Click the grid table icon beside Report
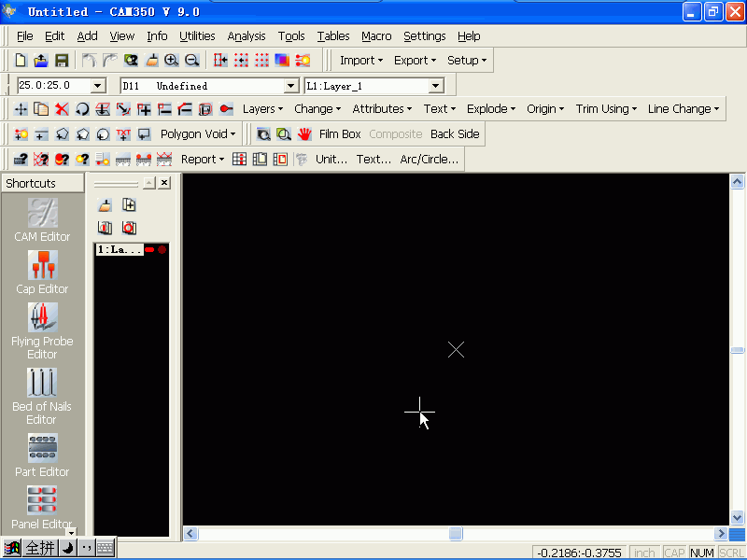 239,159
